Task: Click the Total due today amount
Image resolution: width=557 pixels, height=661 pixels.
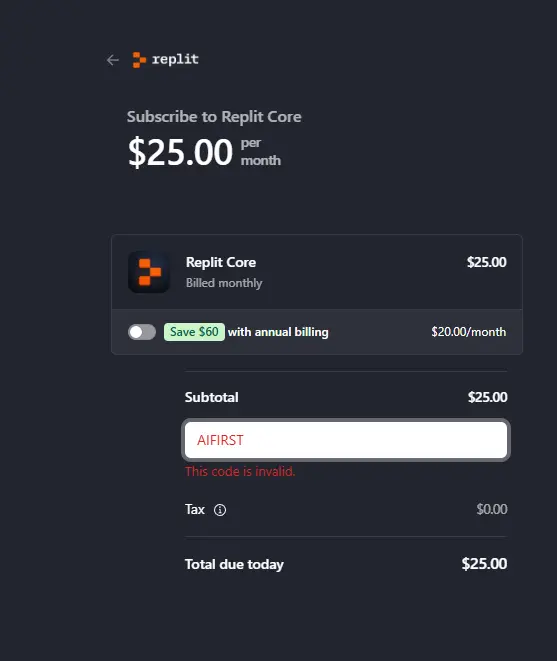Action: pos(484,564)
